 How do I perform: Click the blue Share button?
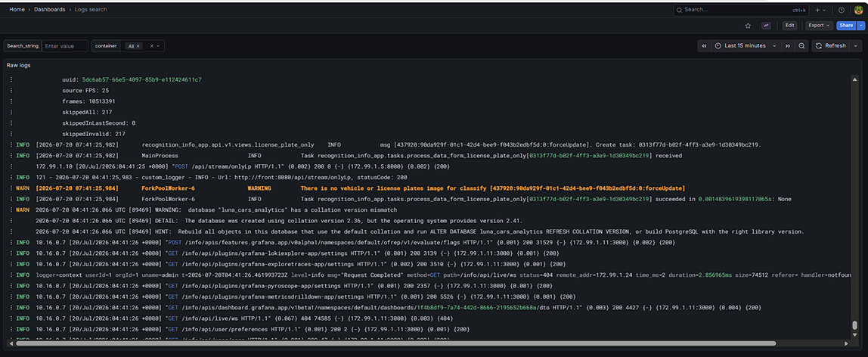846,26
